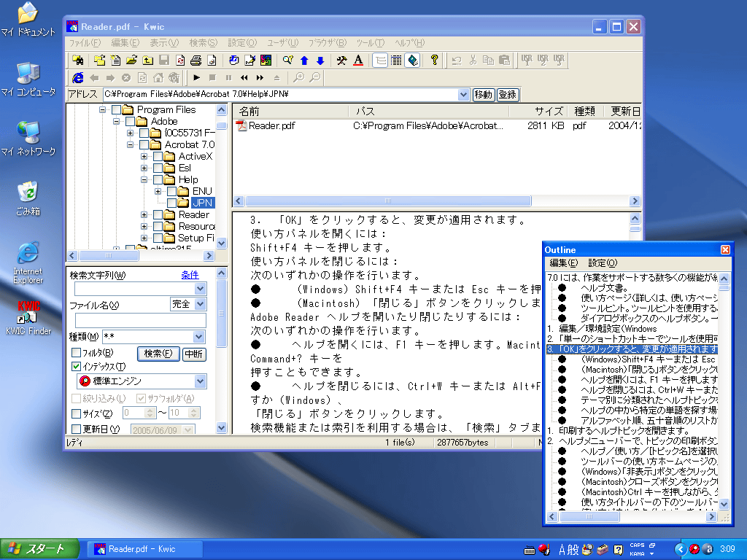
Task: Open the ツール(T) menu
Action: (370, 43)
